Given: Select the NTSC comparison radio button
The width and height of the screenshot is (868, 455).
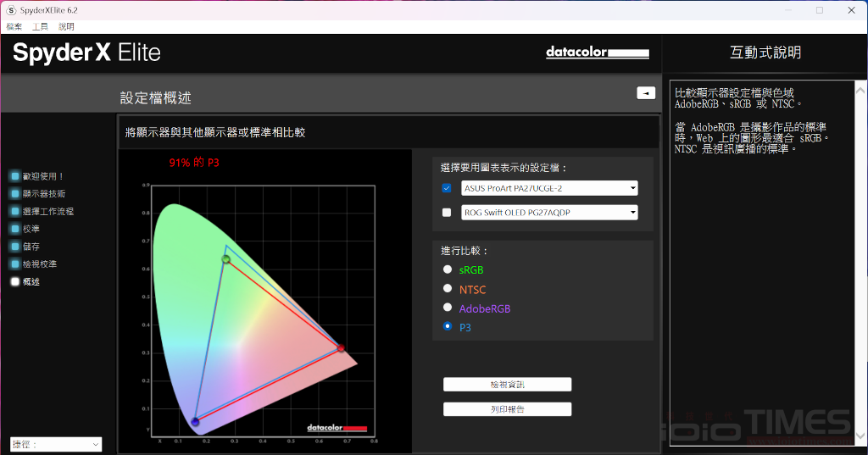Looking at the screenshot, I should (x=448, y=288).
